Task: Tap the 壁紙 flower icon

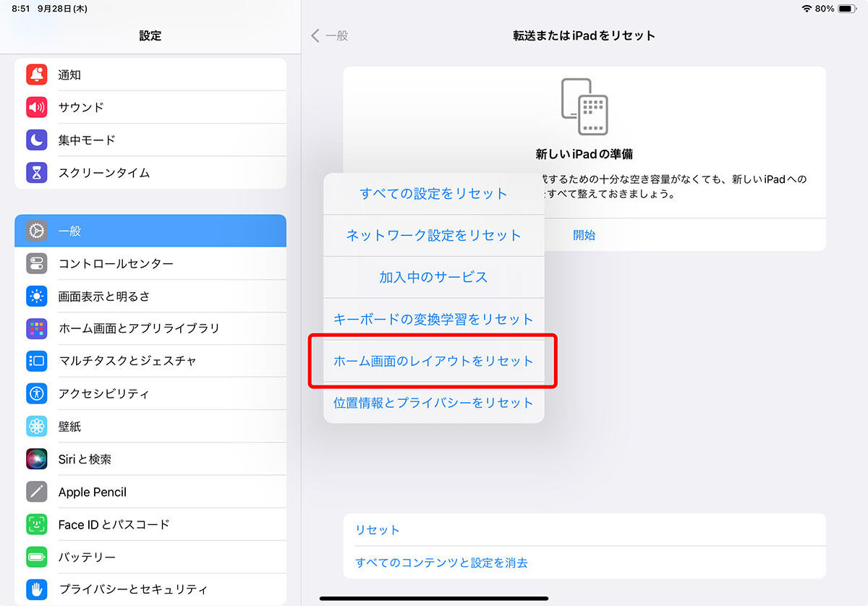Action: click(37, 427)
